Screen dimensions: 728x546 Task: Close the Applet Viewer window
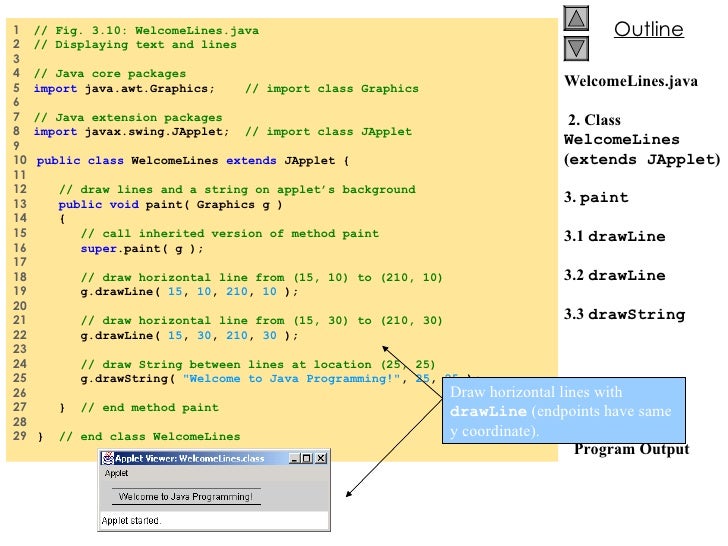pyautogui.click(x=321, y=458)
